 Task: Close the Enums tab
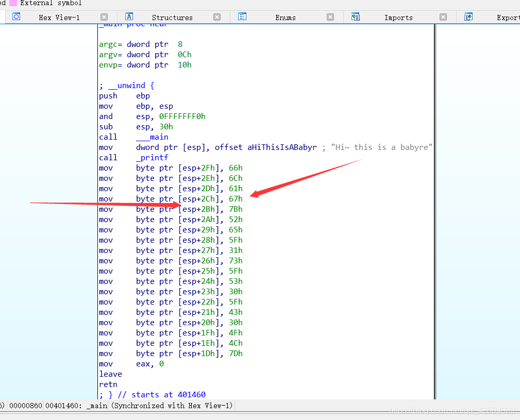coord(330,17)
